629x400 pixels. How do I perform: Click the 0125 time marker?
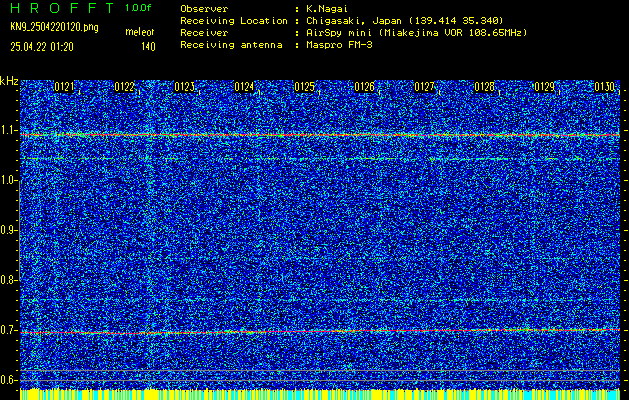pyautogui.click(x=304, y=87)
